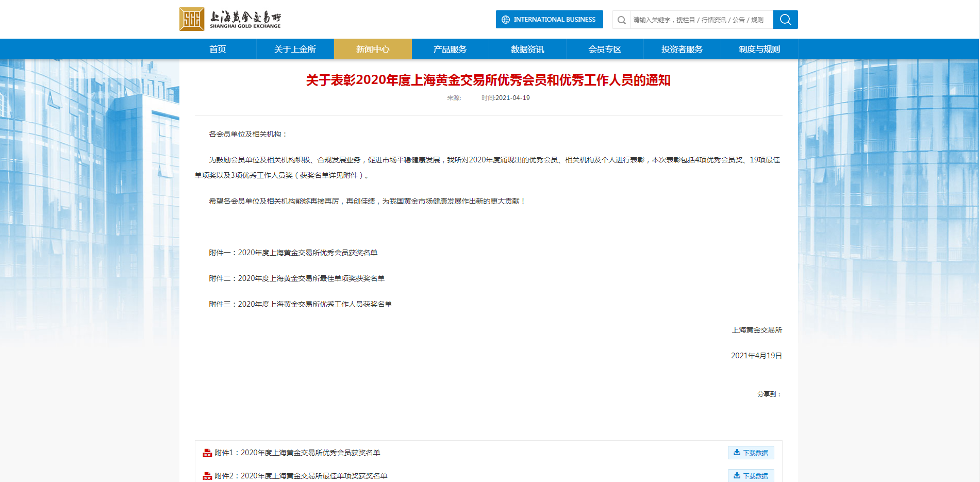Click 附件一 优秀会员获奖名单 body line
The width and height of the screenshot is (980, 482).
(293, 253)
